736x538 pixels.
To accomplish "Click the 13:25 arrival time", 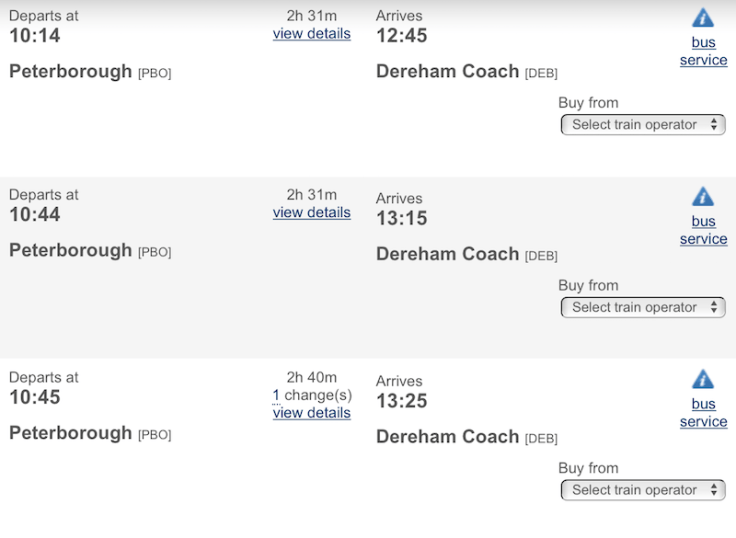I will point(401,401).
